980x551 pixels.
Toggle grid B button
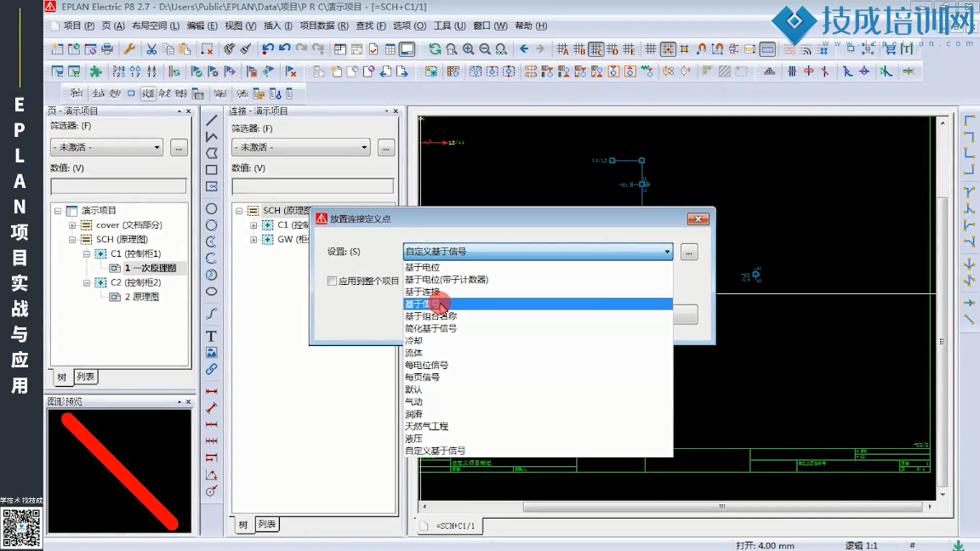[x=578, y=48]
